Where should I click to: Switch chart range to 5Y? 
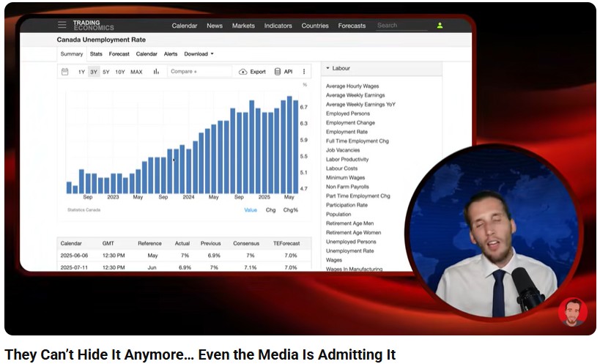106,72
